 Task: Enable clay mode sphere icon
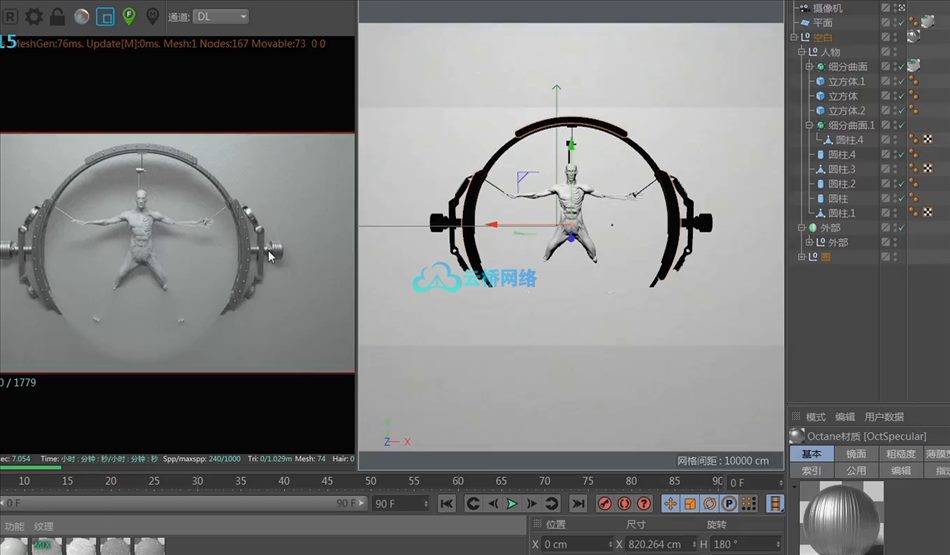82,17
